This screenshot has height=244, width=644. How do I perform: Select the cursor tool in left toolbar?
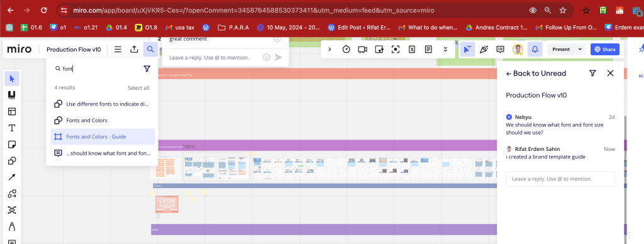(x=12, y=79)
